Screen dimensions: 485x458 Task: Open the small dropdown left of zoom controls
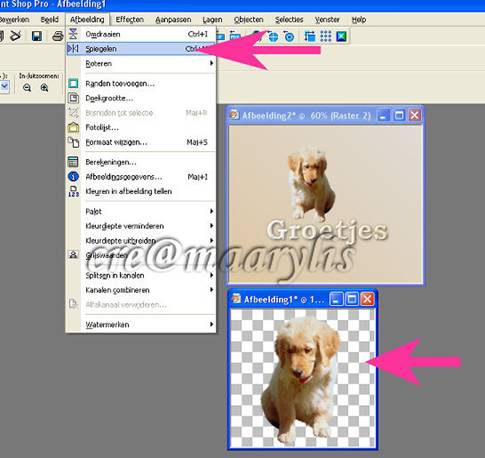click(x=5, y=87)
